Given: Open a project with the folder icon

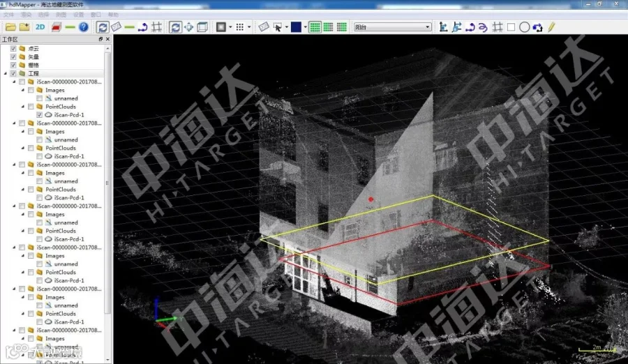Looking at the screenshot, I should pyautogui.click(x=10, y=27).
